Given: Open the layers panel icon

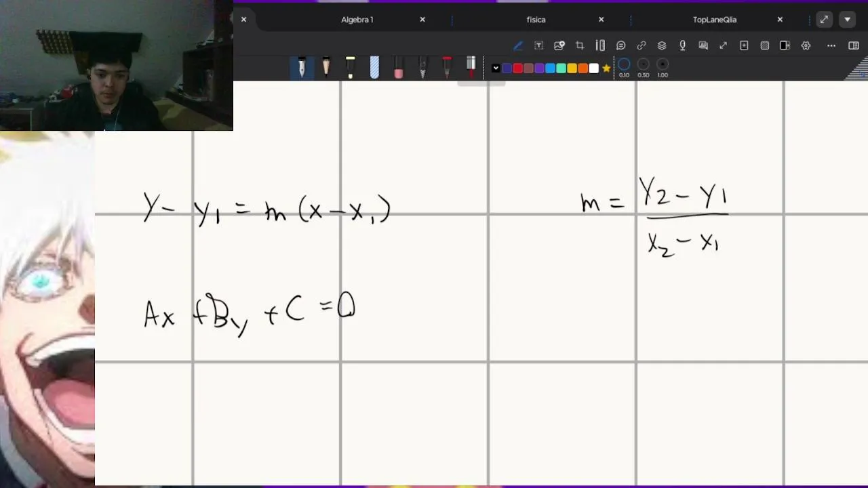Looking at the screenshot, I should coord(662,45).
